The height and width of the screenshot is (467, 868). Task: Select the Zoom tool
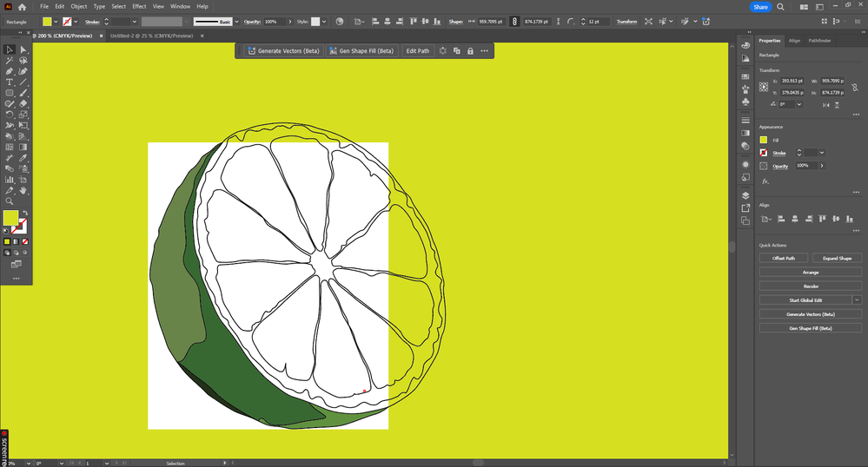click(10, 201)
